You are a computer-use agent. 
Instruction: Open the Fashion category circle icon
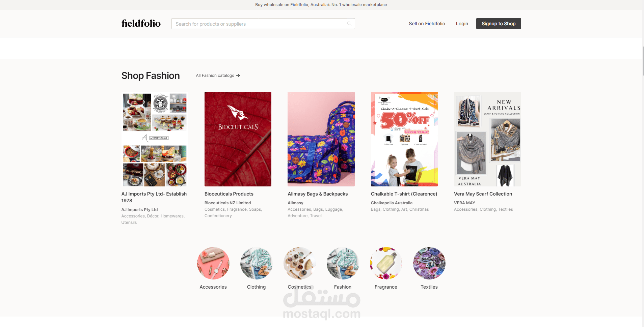(x=343, y=263)
